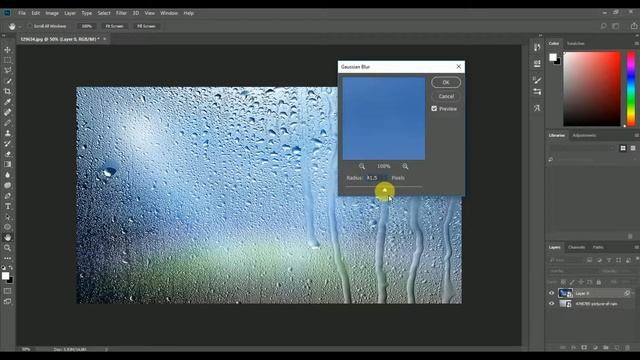Swap foreground and background colors

pyautogui.click(x=11, y=268)
